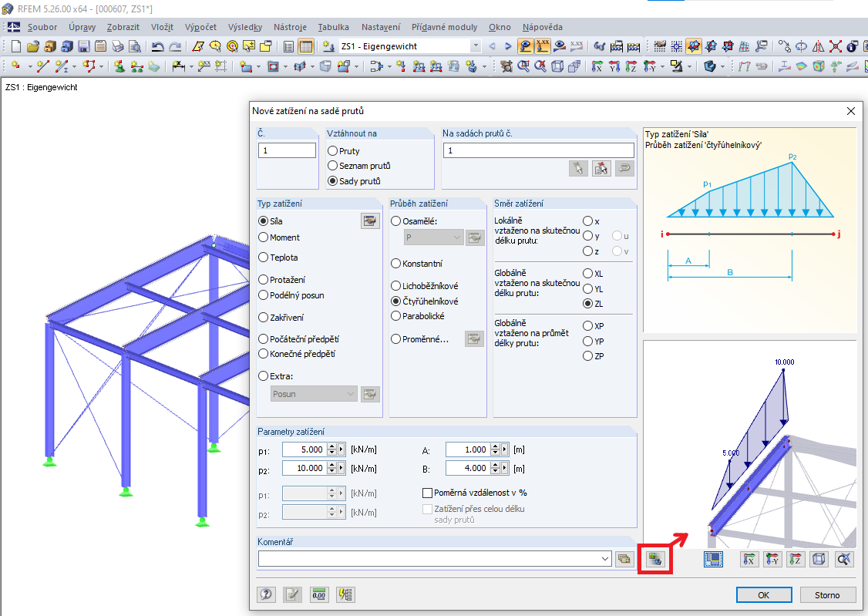This screenshot has height=616, width=868.
Task: Click arrow button next to A value
Action: [x=504, y=449]
